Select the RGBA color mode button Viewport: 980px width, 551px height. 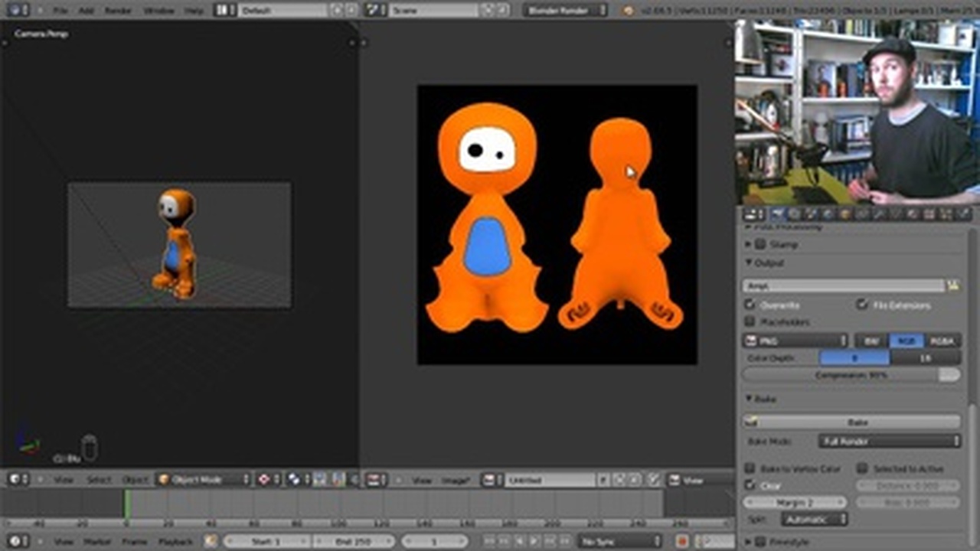click(x=942, y=341)
